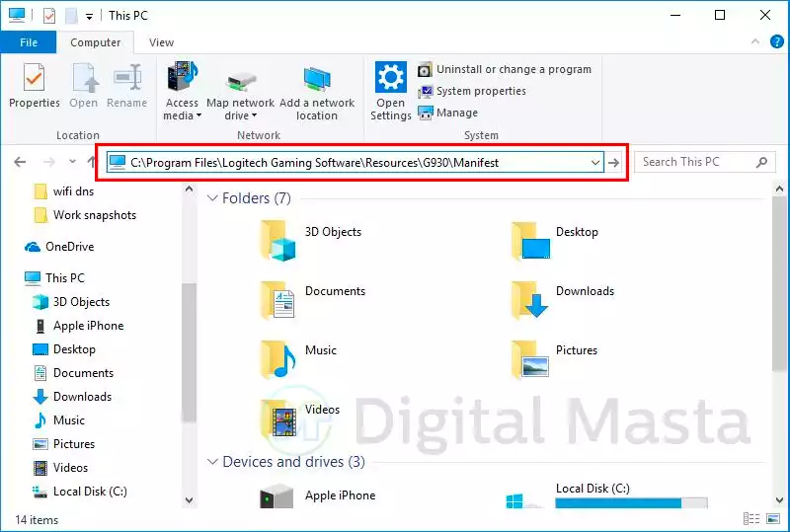The width and height of the screenshot is (790, 532).
Task: Select the 3D Objects folder icon
Action: (277, 241)
